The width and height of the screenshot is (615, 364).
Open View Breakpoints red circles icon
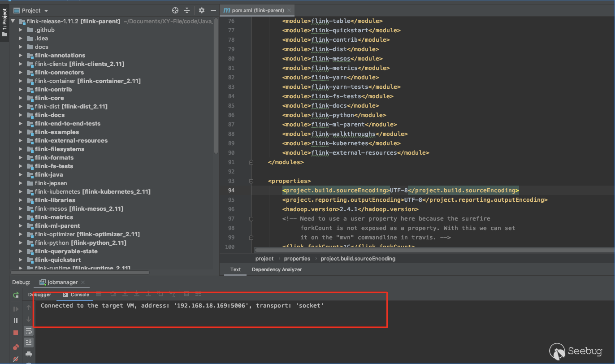pos(16,347)
